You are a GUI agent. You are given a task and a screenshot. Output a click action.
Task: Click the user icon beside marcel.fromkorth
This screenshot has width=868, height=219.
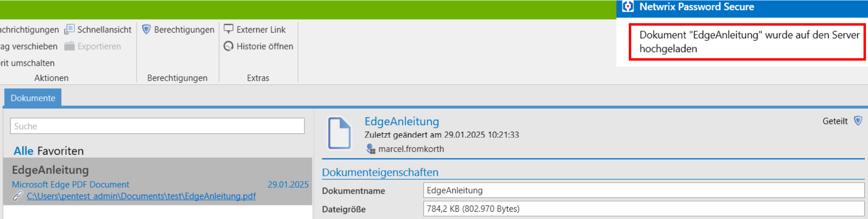(x=370, y=149)
